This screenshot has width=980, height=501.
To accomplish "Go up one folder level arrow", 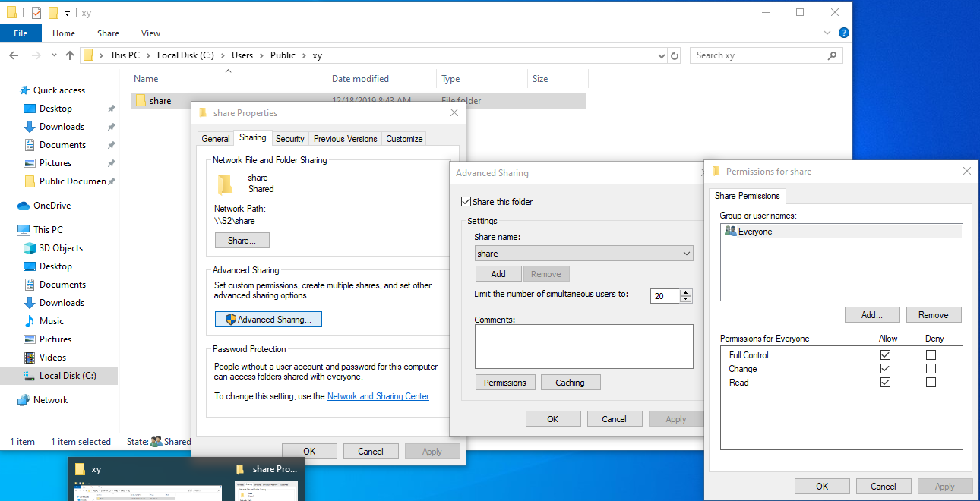I will click(70, 55).
